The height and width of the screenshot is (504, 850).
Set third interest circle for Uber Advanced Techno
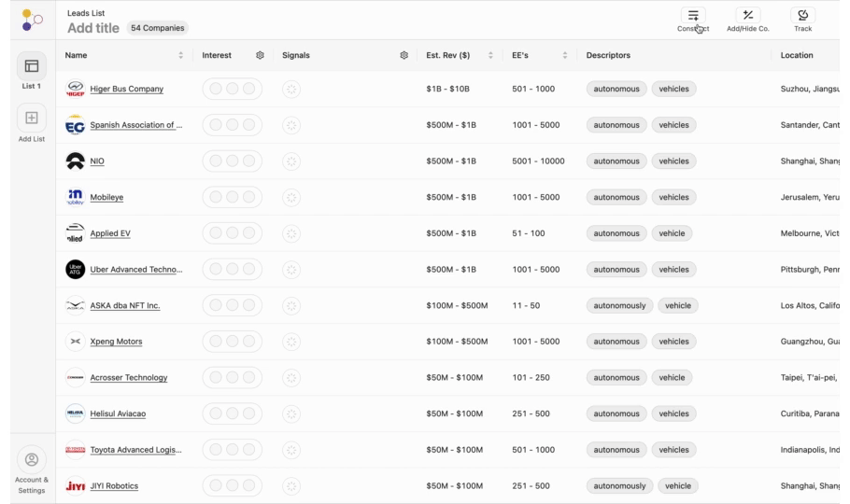coord(248,269)
